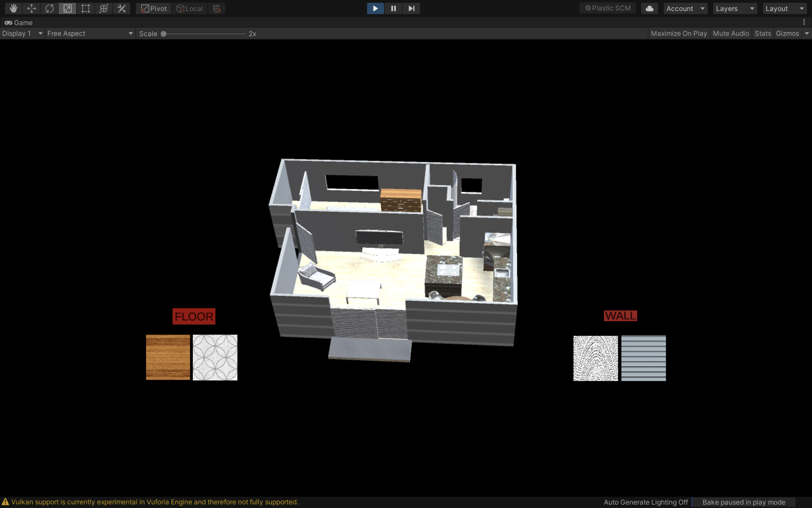812x508 pixels.
Task: Switch to the Game tab
Action: tap(19, 22)
